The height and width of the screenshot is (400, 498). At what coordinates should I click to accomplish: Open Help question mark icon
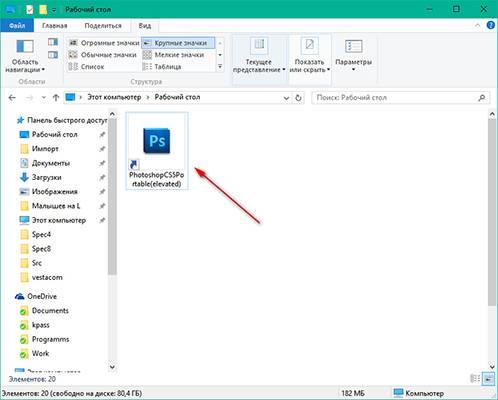[x=491, y=25]
